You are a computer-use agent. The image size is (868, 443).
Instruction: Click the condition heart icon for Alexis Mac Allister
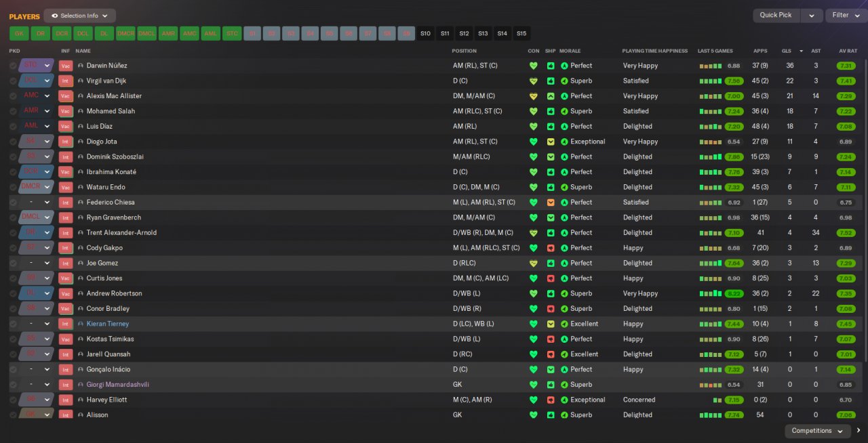pyautogui.click(x=534, y=96)
